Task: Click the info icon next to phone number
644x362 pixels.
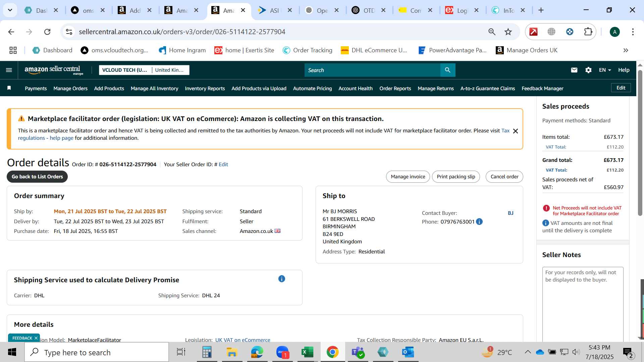Action: coord(479,222)
